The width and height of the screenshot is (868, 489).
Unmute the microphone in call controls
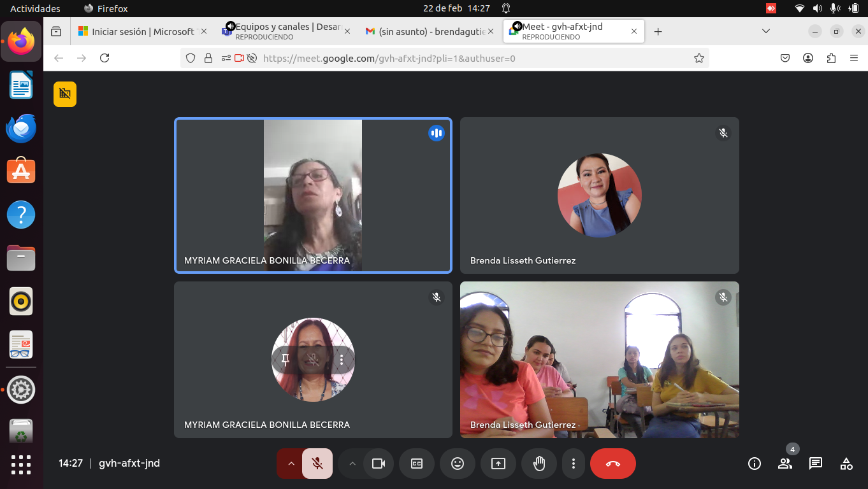tap(317, 464)
